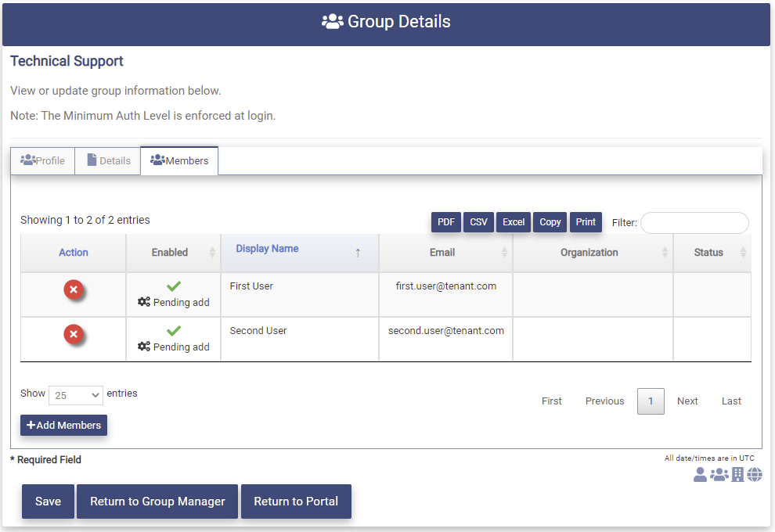Click the building icon at bottom right
The width and height of the screenshot is (775, 532).
[737, 475]
